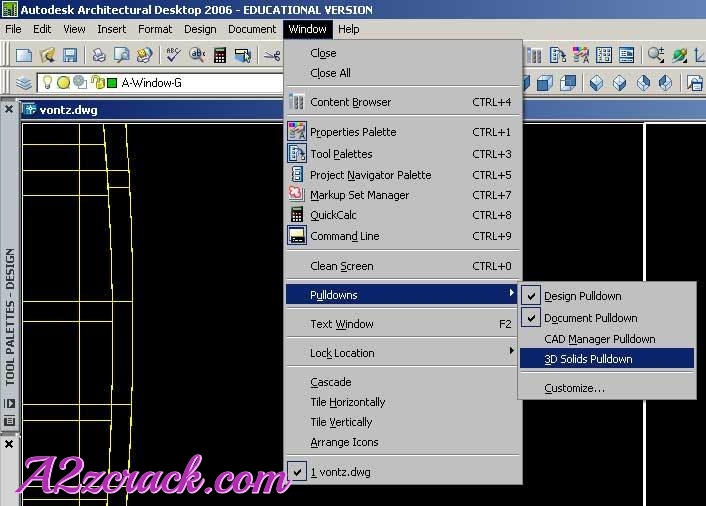Open the Design menu
The width and height of the screenshot is (706, 506).
[200, 29]
